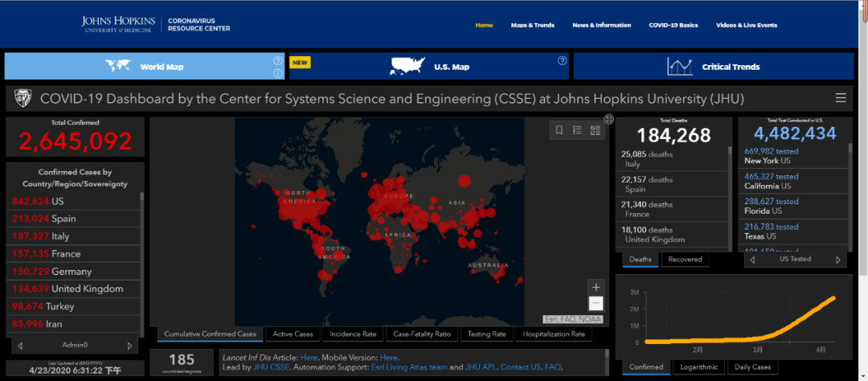Viewport: 868px width, 381px height.
Task: Click the United States silhouette icon
Action: pyautogui.click(x=407, y=66)
